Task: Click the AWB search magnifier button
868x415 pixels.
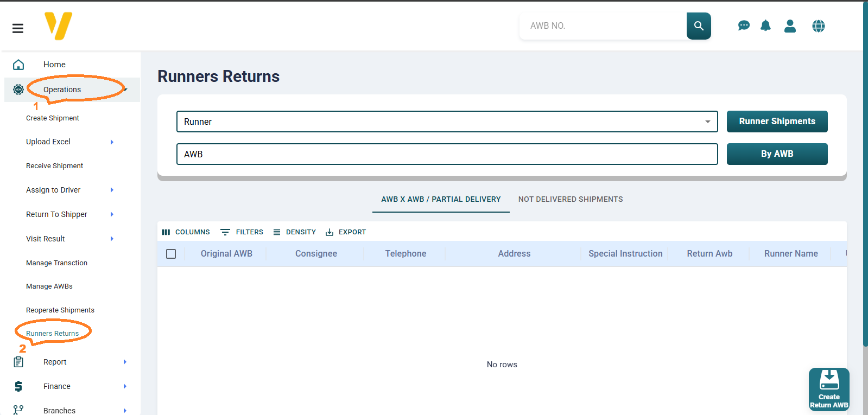Action: coord(699,26)
